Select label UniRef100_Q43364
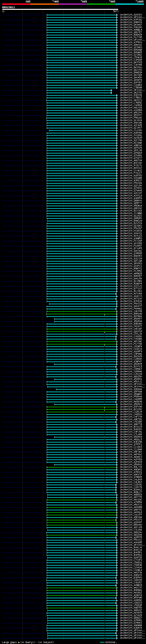 point(131,75)
